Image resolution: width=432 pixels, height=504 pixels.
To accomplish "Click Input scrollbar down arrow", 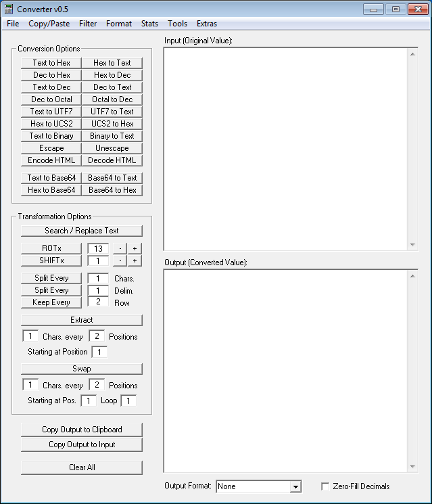I will [x=412, y=245].
